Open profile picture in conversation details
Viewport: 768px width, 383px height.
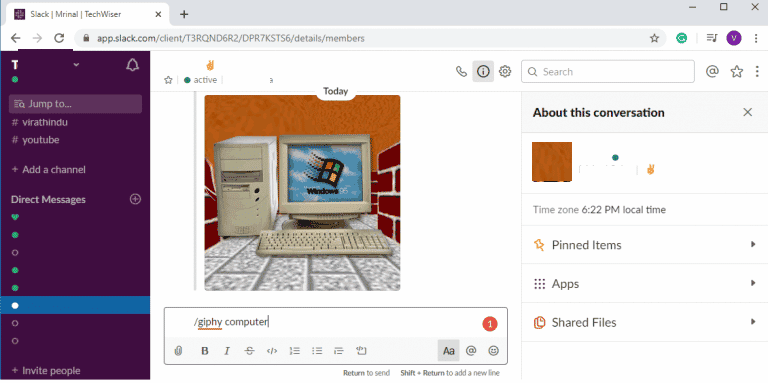pyautogui.click(x=552, y=162)
